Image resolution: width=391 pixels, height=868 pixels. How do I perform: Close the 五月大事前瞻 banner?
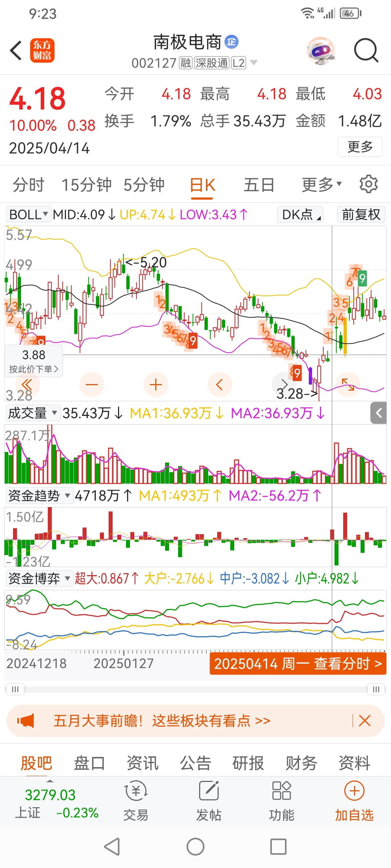[x=365, y=721]
